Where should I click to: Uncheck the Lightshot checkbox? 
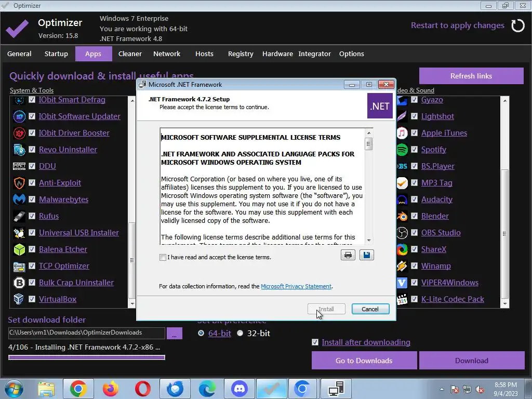[414, 116]
